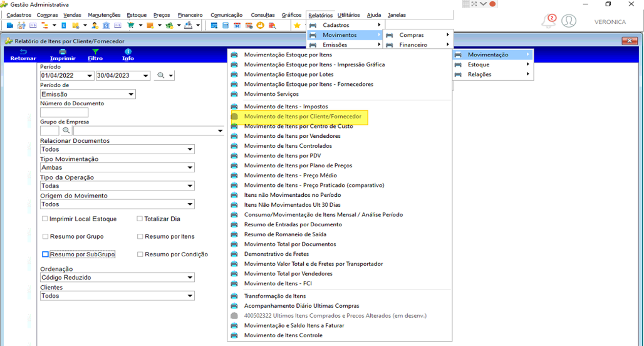Click the table search toolbar icon
The height and width of the screenshot is (346, 644).
(272, 26)
